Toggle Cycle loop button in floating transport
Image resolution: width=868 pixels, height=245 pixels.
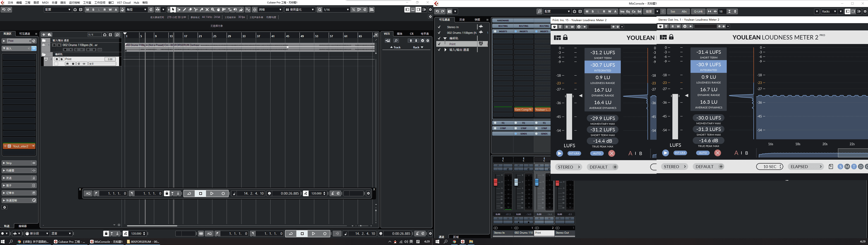[189, 193]
